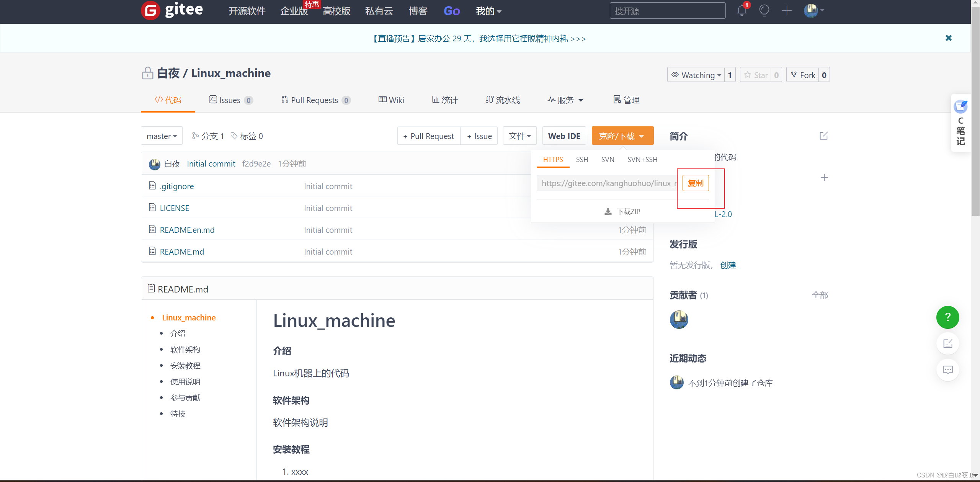Open the Wiki tab
This screenshot has width=980, height=482.
(x=391, y=100)
